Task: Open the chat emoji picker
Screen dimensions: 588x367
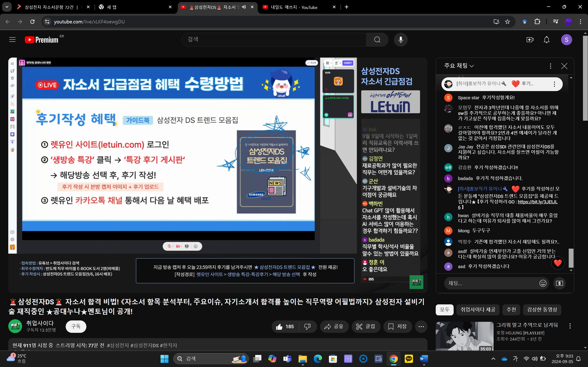Action: (x=543, y=283)
